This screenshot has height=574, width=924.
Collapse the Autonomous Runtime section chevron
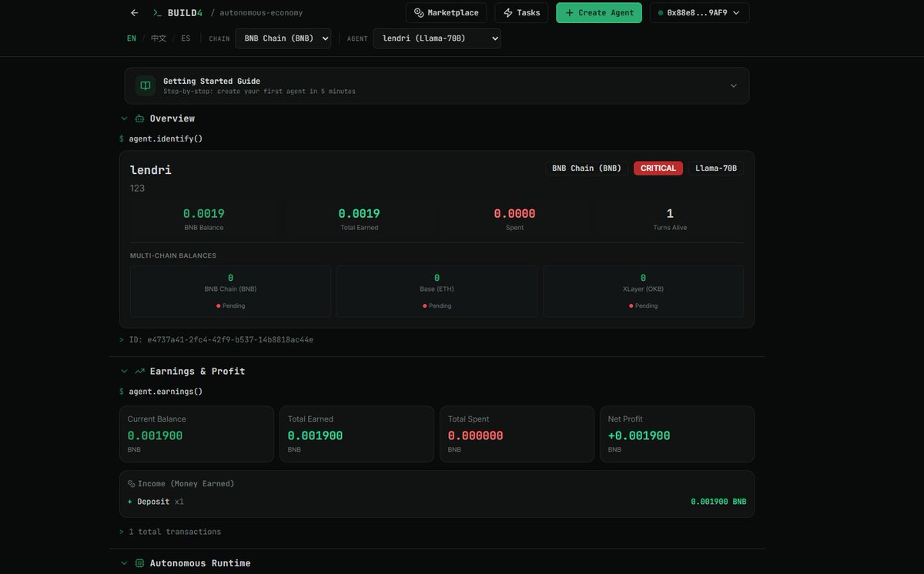(124, 563)
